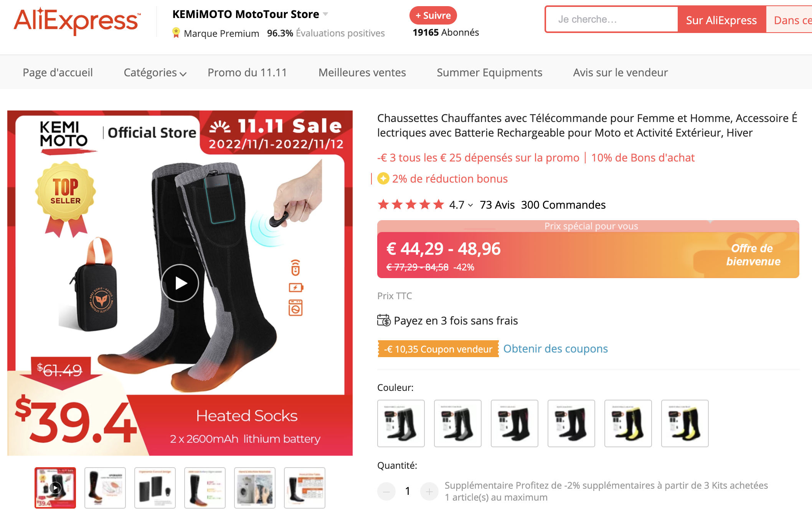Screen dimensions: 812x514
Task: Select the second product thumbnail image
Action: 105,488
